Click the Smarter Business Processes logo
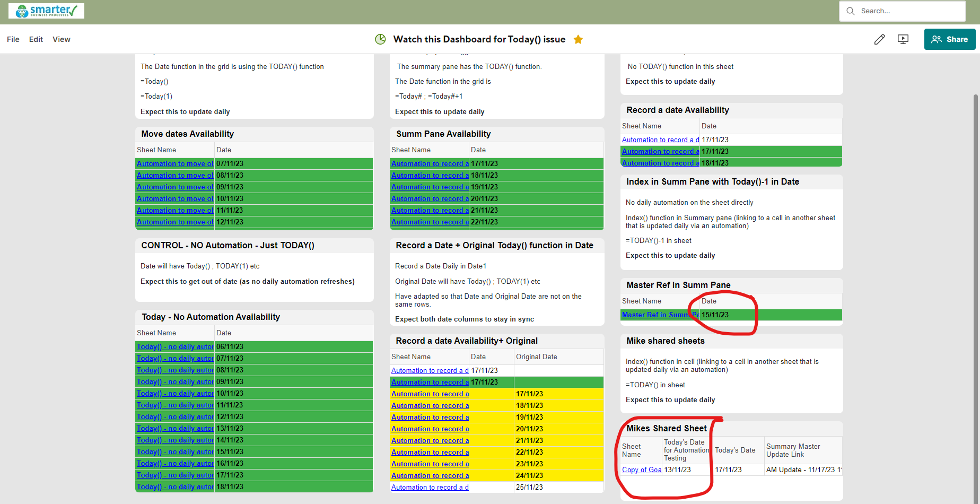 tap(46, 11)
